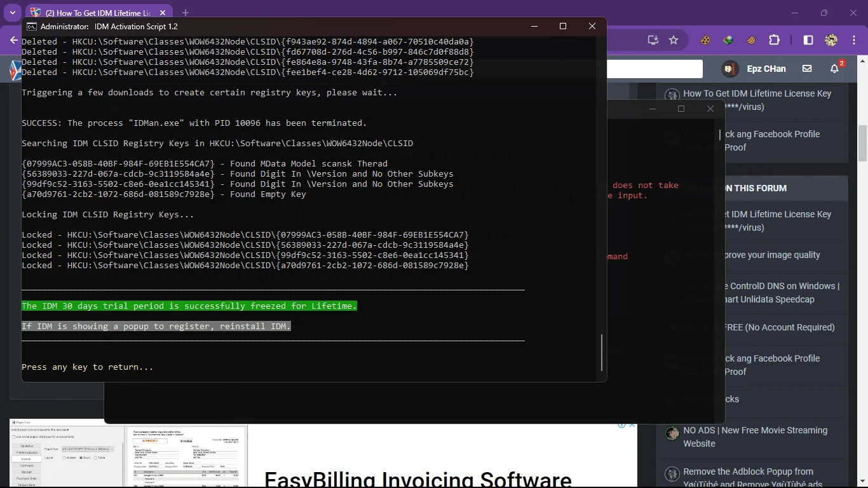The image size is (868, 488).
Task: Click the Locked line ending in 0ea1cc145341
Action: [245, 255]
